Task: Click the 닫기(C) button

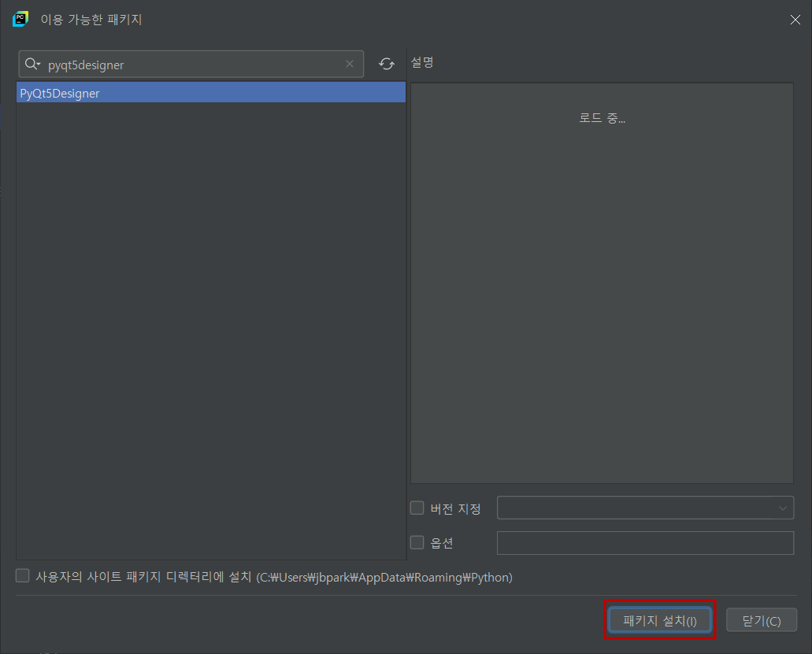Action: pos(762,620)
